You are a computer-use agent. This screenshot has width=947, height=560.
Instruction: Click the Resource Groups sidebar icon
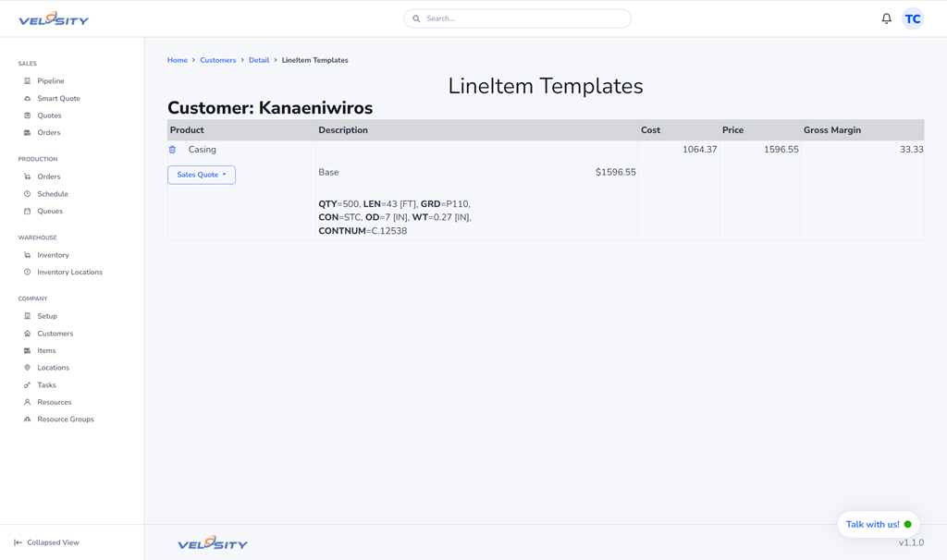(x=27, y=420)
